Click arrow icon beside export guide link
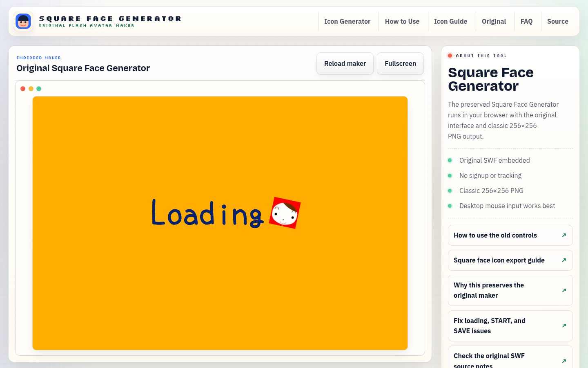Viewport: 588px width, 368px height. [564, 260]
